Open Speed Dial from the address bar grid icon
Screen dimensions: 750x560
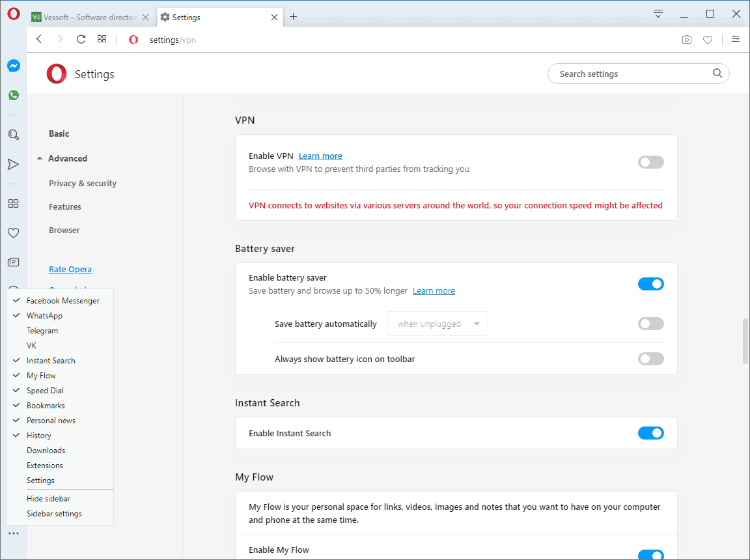pyautogui.click(x=102, y=39)
